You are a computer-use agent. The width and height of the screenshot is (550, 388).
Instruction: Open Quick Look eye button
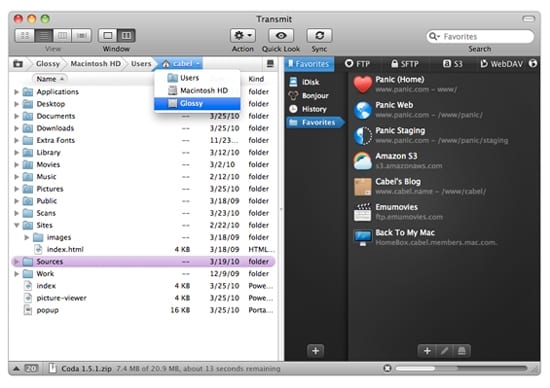click(281, 35)
